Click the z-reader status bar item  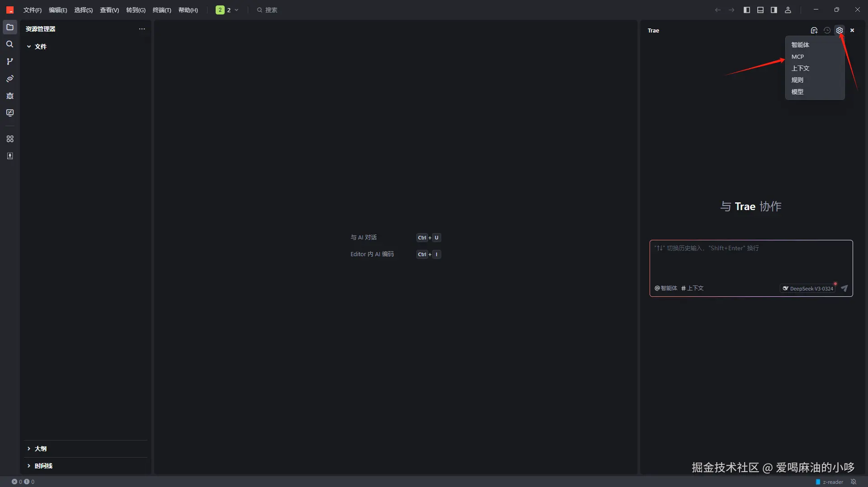830,482
